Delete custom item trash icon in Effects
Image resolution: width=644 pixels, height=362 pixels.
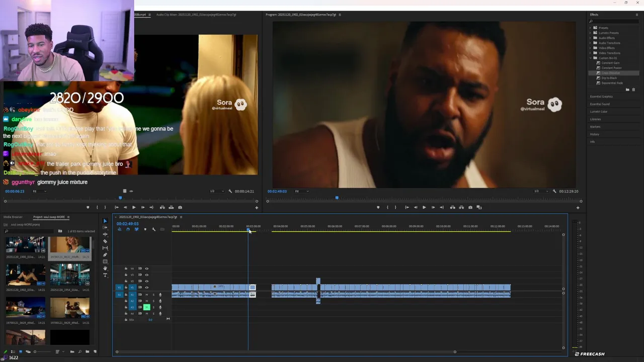[633, 89]
